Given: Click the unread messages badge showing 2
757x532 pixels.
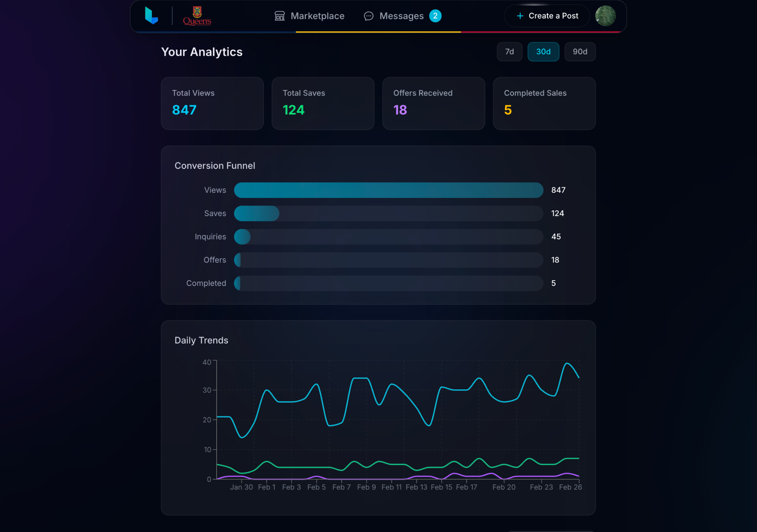Looking at the screenshot, I should coord(435,16).
